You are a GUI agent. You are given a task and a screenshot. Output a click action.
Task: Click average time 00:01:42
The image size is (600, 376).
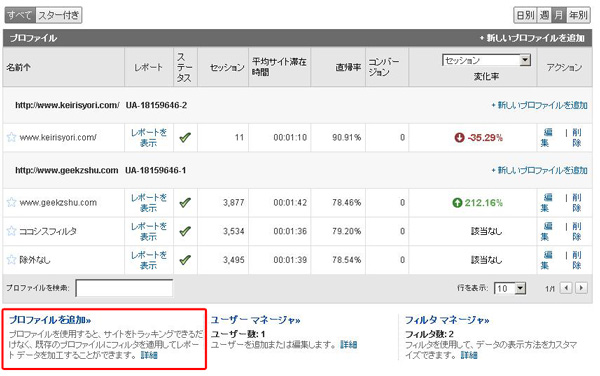[290, 202]
